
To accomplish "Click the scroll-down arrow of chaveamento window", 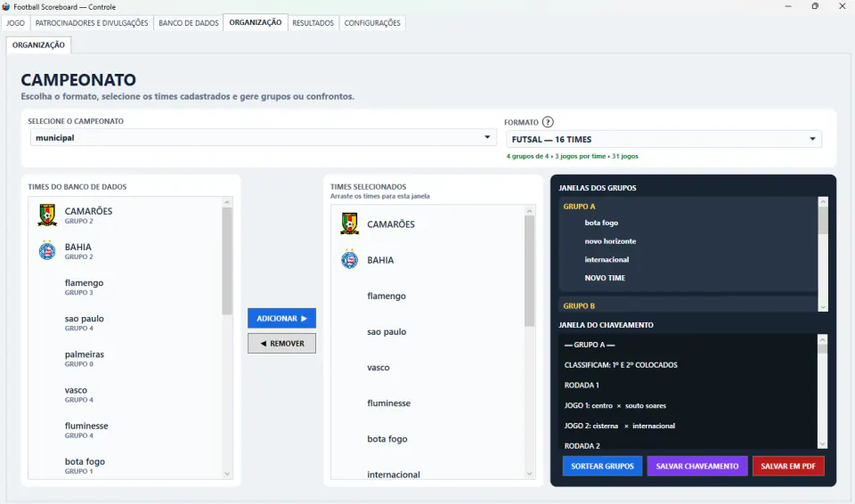I will pyautogui.click(x=823, y=444).
